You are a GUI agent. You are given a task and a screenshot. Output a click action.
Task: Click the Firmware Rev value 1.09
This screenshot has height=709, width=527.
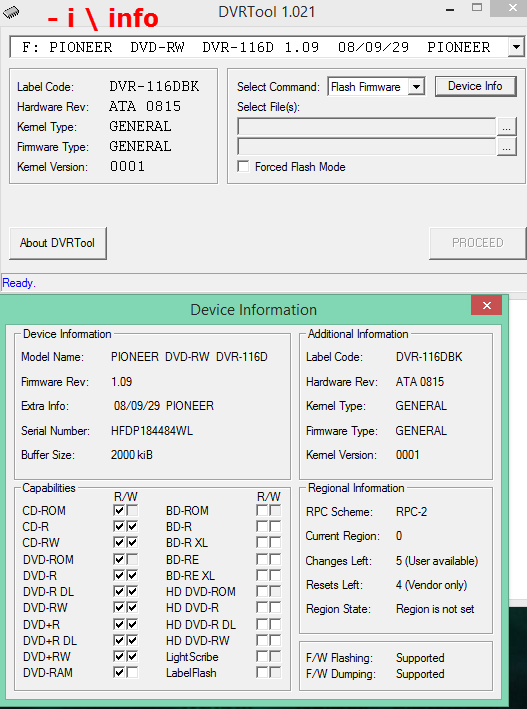coord(122,382)
